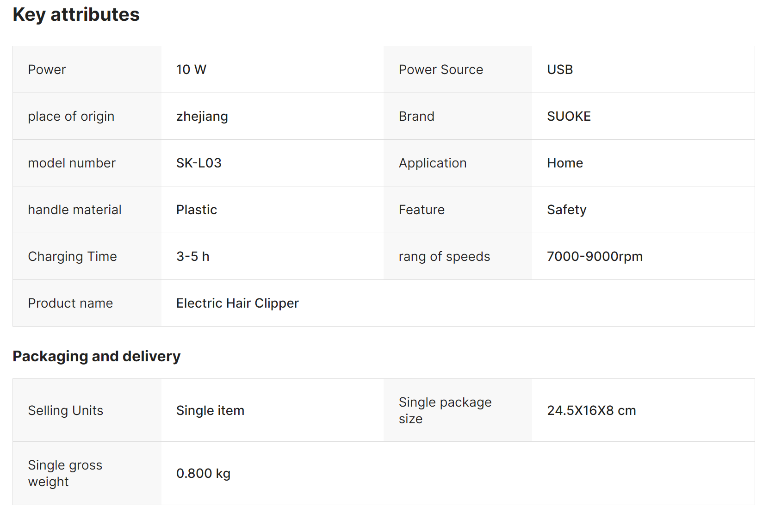Click the Power value 10 W
Screen dimensions: 769x532
191,69
